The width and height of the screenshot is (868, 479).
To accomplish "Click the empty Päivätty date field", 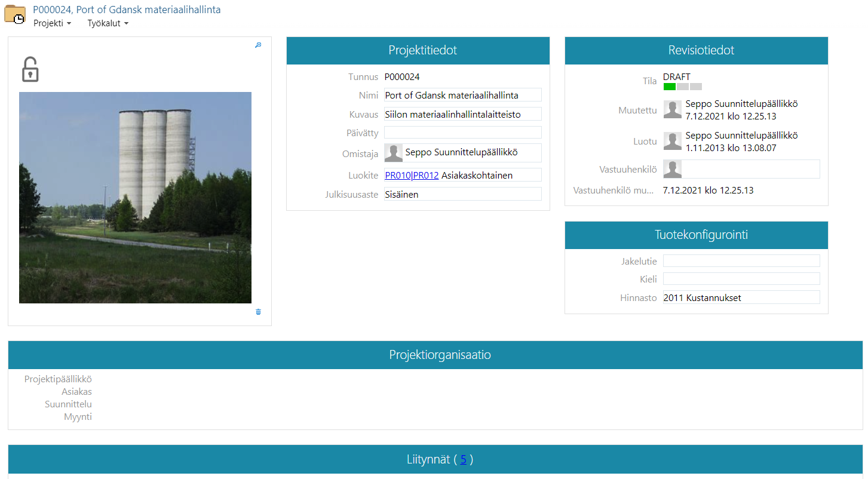I will click(463, 133).
